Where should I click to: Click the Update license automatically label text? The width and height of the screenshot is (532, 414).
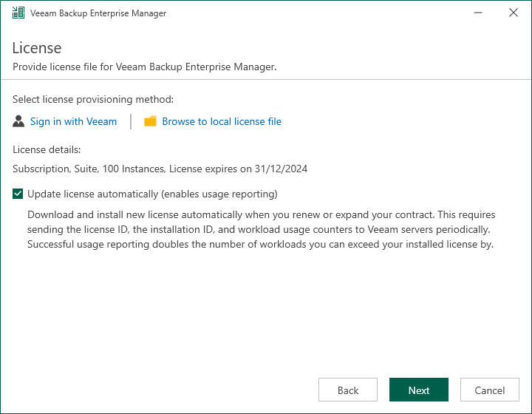[x=152, y=194]
